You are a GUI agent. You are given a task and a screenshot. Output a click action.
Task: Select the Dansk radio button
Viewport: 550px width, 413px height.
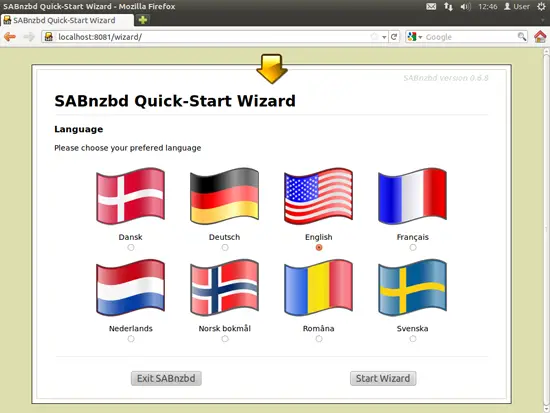131,247
